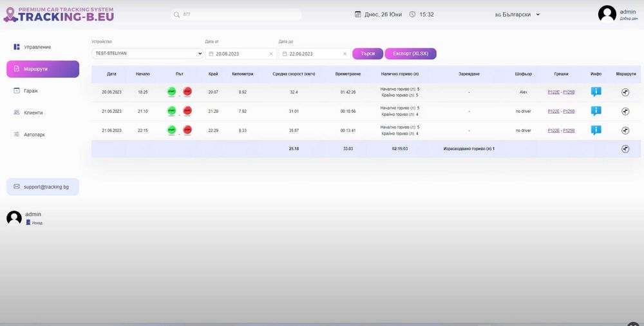This screenshot has height=326, width=644.
Task: Open the Автопарк menu item
Action: (x=43, y=135)
